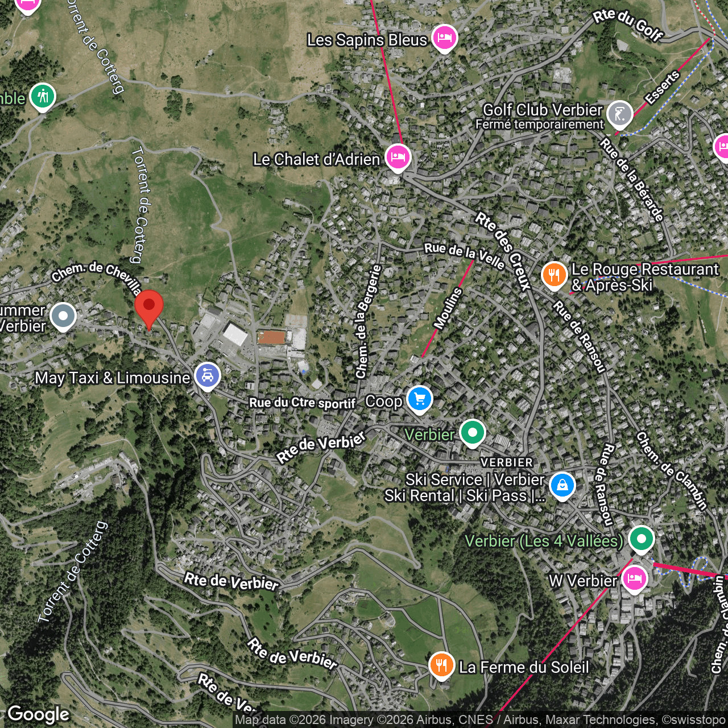The height and width of the screenshot is (728, 728).
Task: Select the Ski Service Verbier shop icon
Action: (562, 486)
